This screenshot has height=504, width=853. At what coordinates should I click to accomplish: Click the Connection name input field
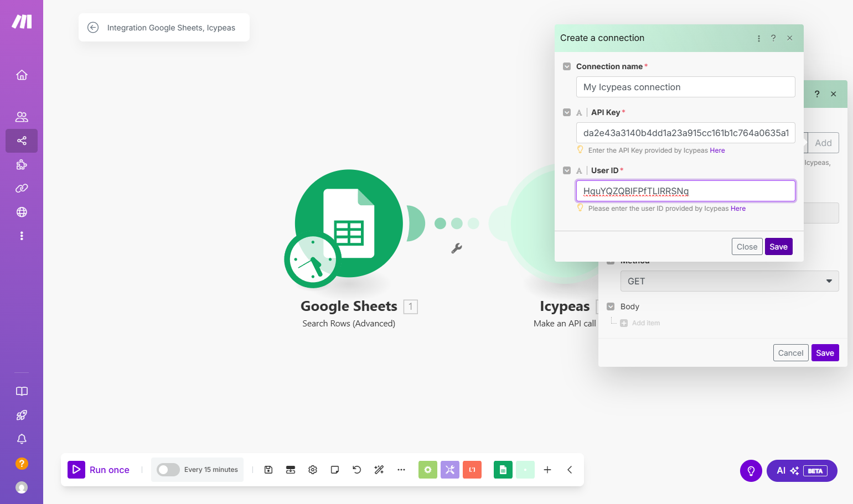pos(686,87)
